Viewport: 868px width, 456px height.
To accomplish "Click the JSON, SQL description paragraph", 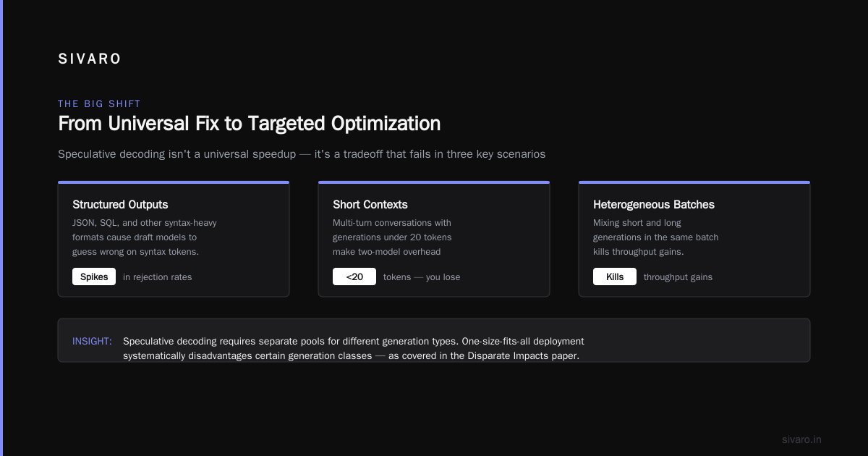I will pos(144,237).
